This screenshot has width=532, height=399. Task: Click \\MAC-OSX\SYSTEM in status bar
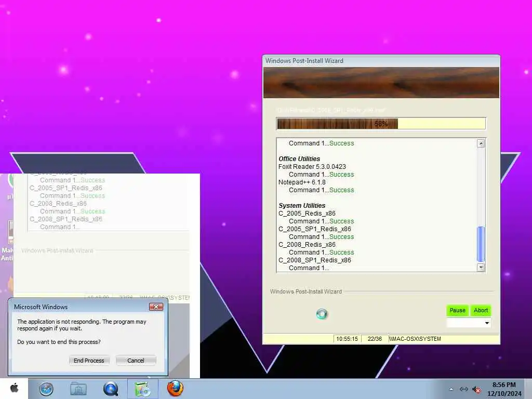(415, 339)
